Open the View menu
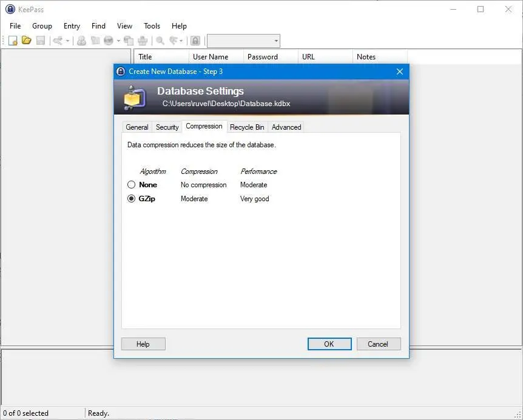523x420 pixels. [x=124, y=26]
